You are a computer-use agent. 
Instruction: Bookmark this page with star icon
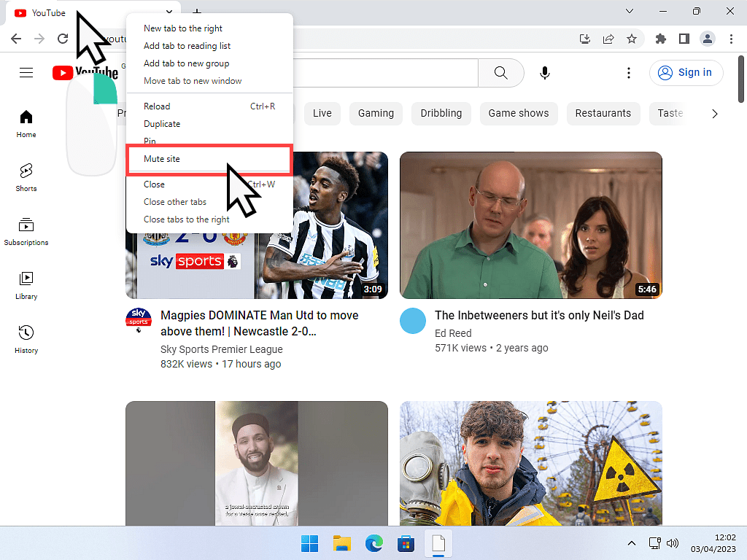coord(632,39)
